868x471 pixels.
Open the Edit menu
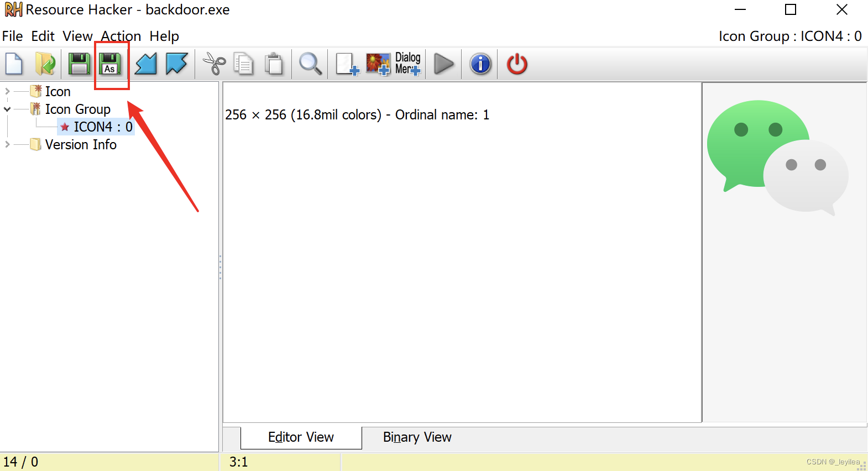tap(43, 36)
